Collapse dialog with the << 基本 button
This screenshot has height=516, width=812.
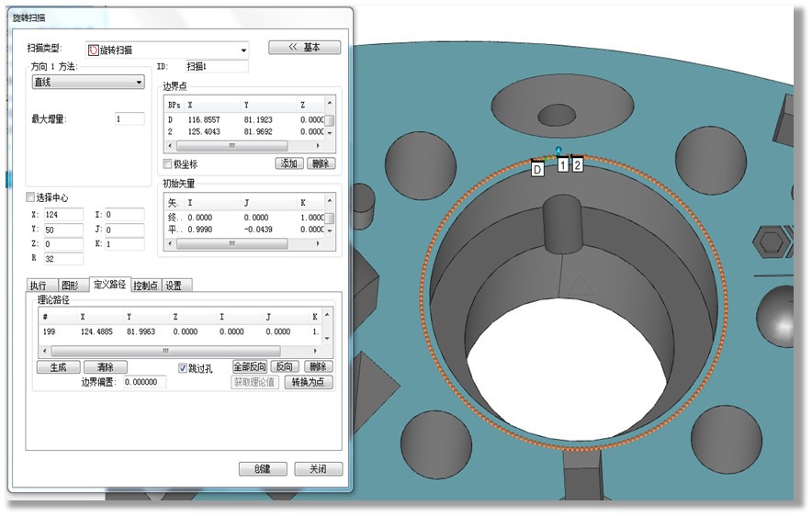(304, 48)
